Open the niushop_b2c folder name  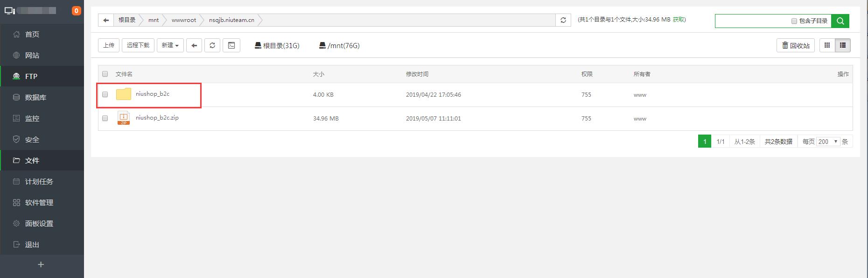(x=153, y=94)
